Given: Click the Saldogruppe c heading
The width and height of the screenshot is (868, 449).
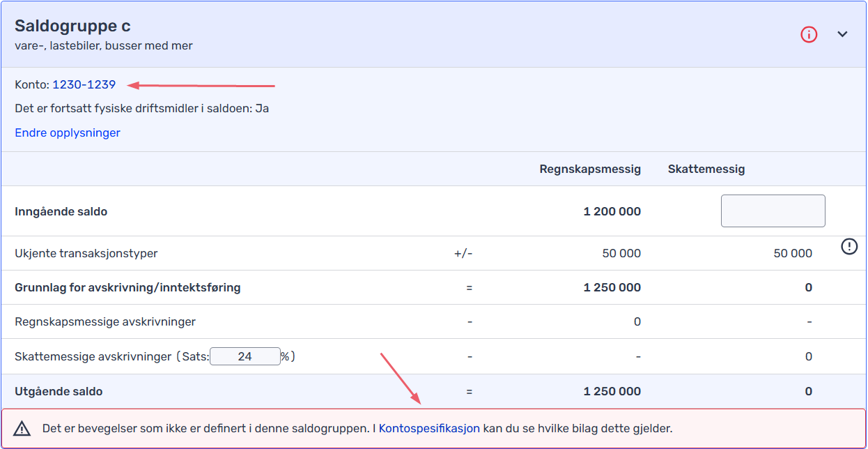Looking at the screenshot, I should pyautogui.click(x=72, y=26).
